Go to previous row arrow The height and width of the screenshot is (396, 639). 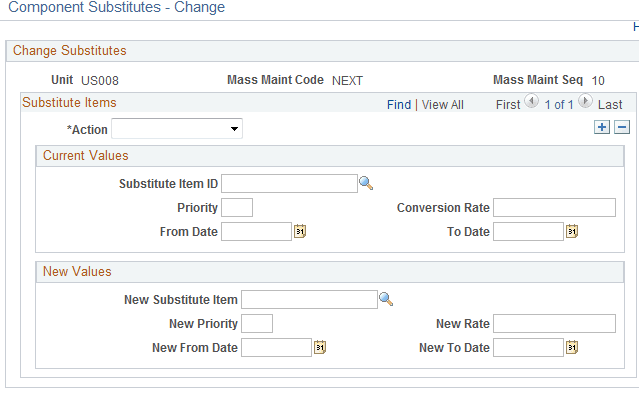tap(531, 101)
